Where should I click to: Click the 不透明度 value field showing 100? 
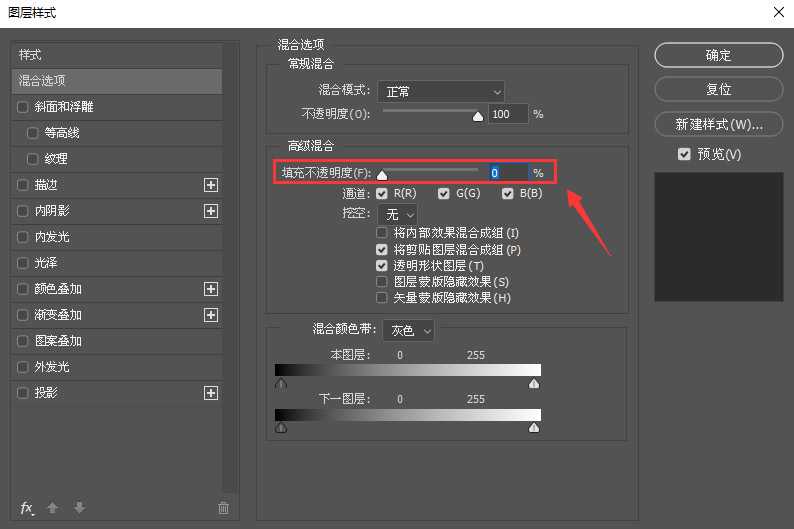(508, 114)
